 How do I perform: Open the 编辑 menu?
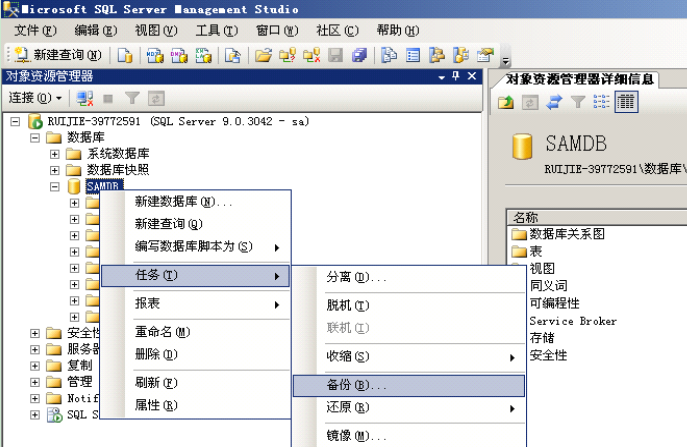96,31
